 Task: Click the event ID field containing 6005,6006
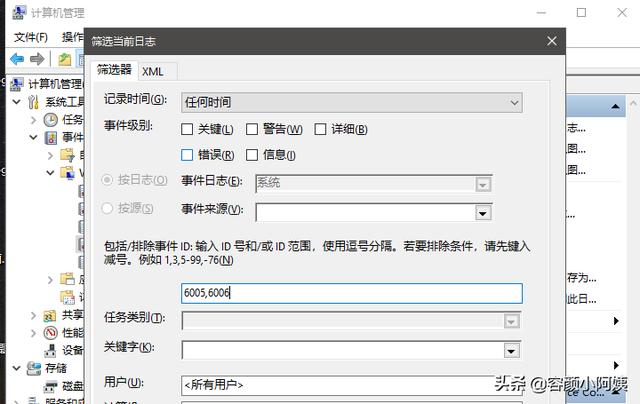tap(352, 293)
